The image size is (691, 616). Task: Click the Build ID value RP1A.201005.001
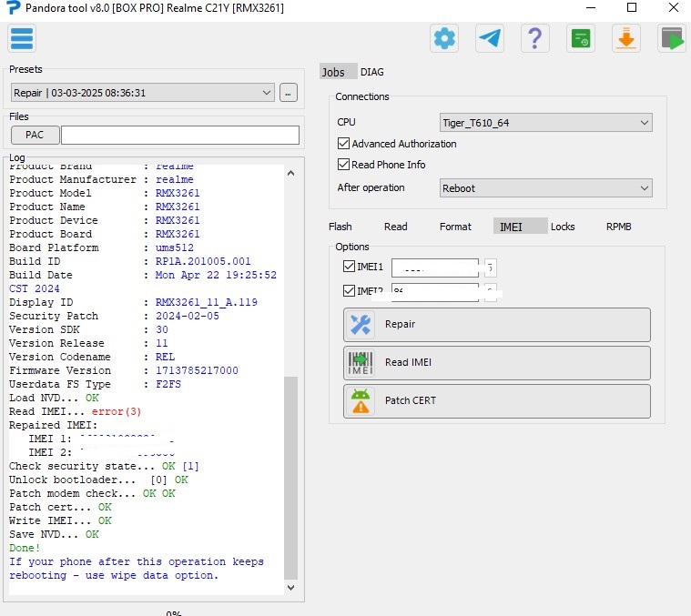[x=203, y=261]
